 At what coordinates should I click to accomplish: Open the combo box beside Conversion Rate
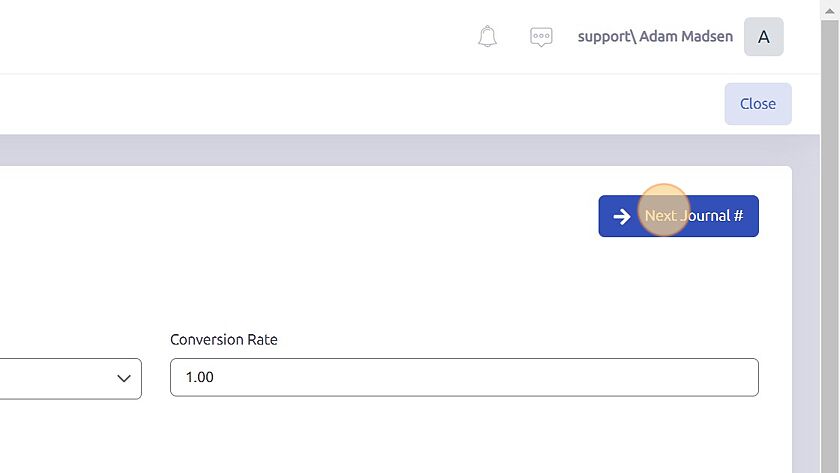pyautogui.click(x=71, y=379)
